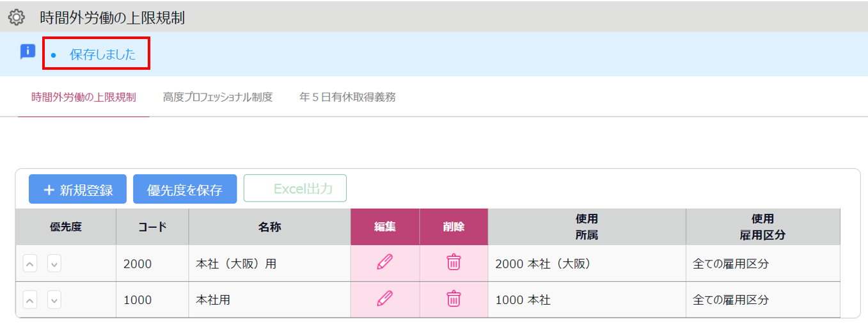Screen dimensions: 868x329
Task: Raise priority of code 1000 row
Action: (x=30, y=300)
